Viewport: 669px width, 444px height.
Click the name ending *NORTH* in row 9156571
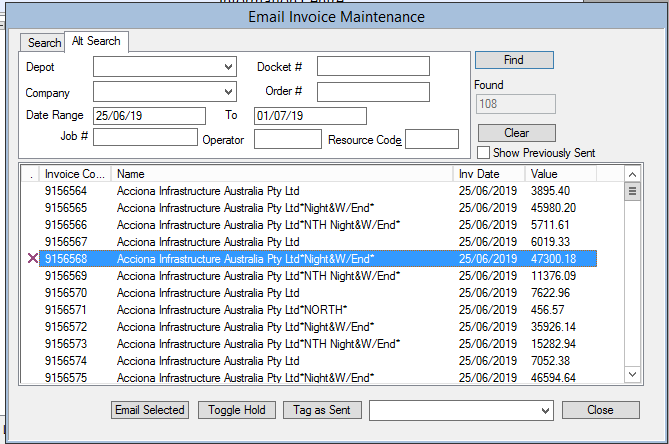(232, 310)
